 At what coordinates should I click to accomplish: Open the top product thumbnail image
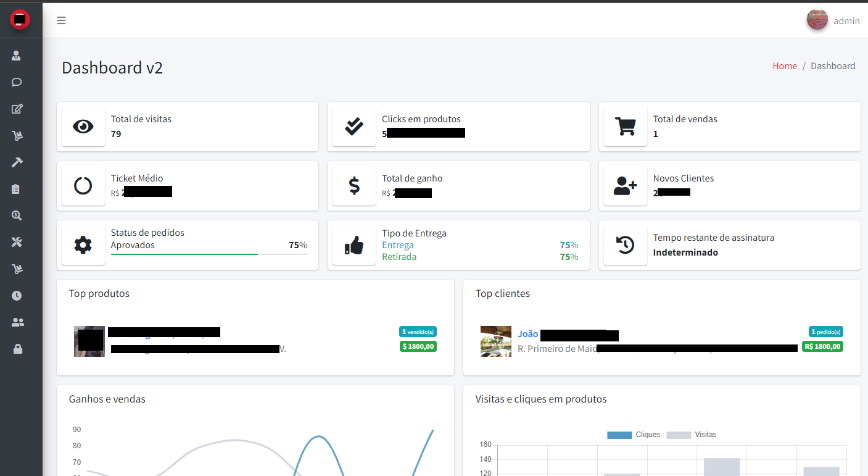coord(89,341)
